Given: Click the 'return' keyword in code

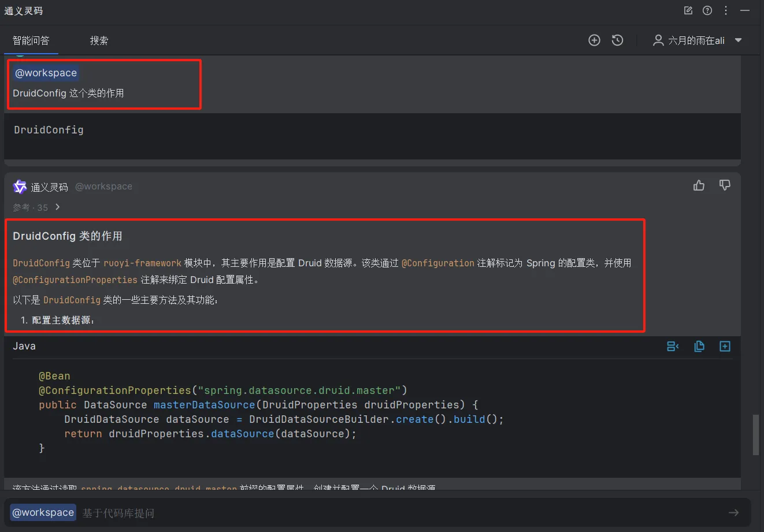Looking at the screenshot, I should 83,433.
